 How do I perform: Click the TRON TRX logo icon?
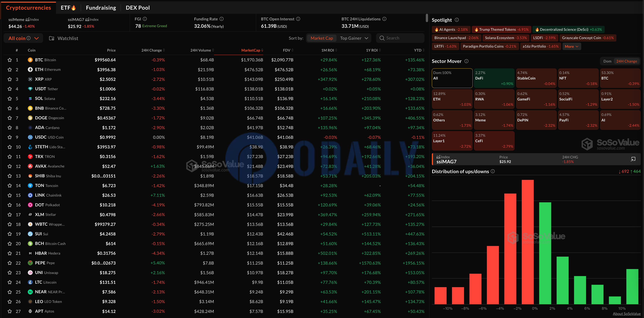(30, 157)
